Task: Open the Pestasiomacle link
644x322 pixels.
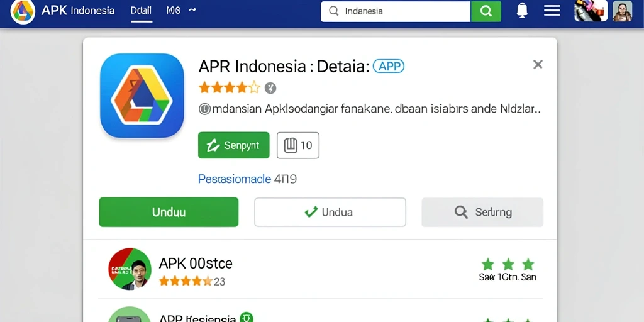Action: pos(235,179)
